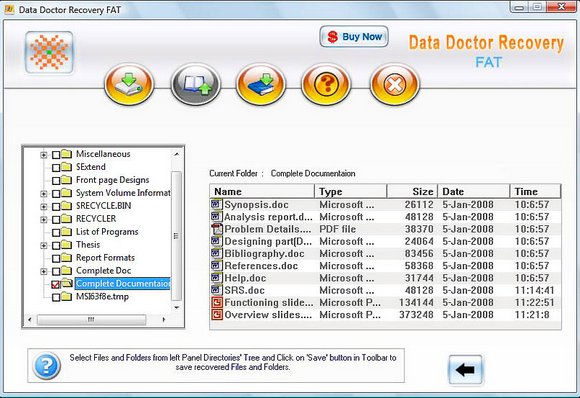Click the Thesis folder icon
The height and width of the screenshot is (398, 580).
(67, 244)
